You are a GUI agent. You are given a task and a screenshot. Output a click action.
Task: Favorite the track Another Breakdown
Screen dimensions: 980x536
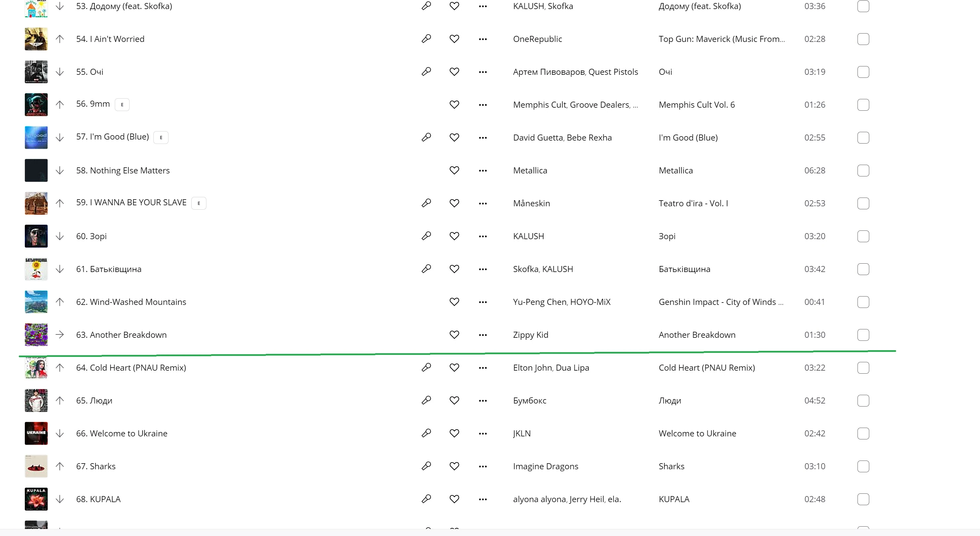(454, 334)
